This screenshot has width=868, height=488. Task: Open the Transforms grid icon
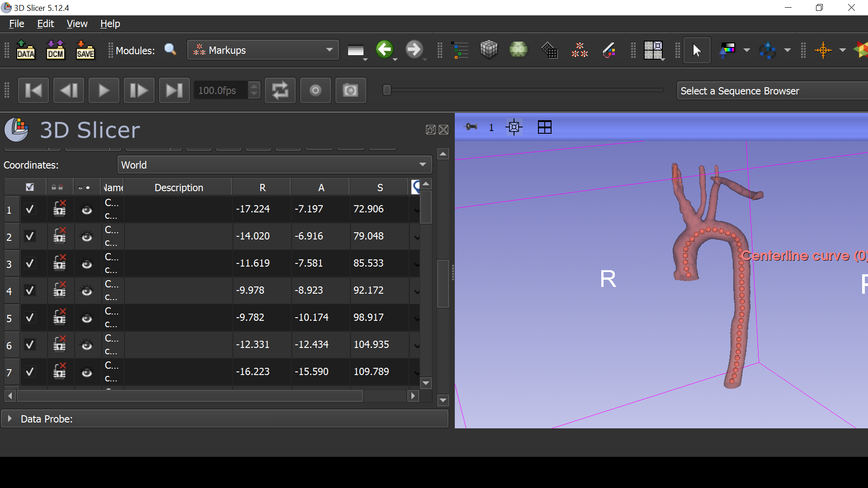549,50
